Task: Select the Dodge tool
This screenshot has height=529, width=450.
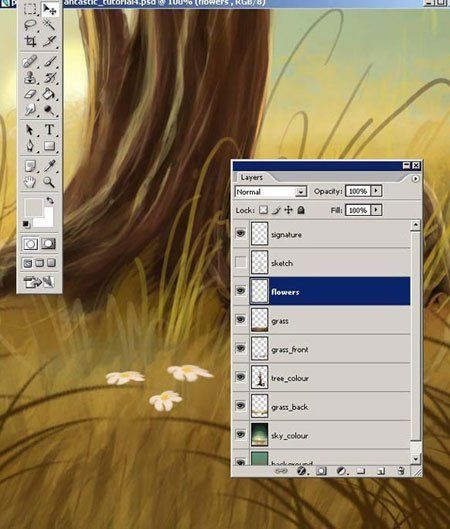Action: pyautogui.click(x=49, y=110)
